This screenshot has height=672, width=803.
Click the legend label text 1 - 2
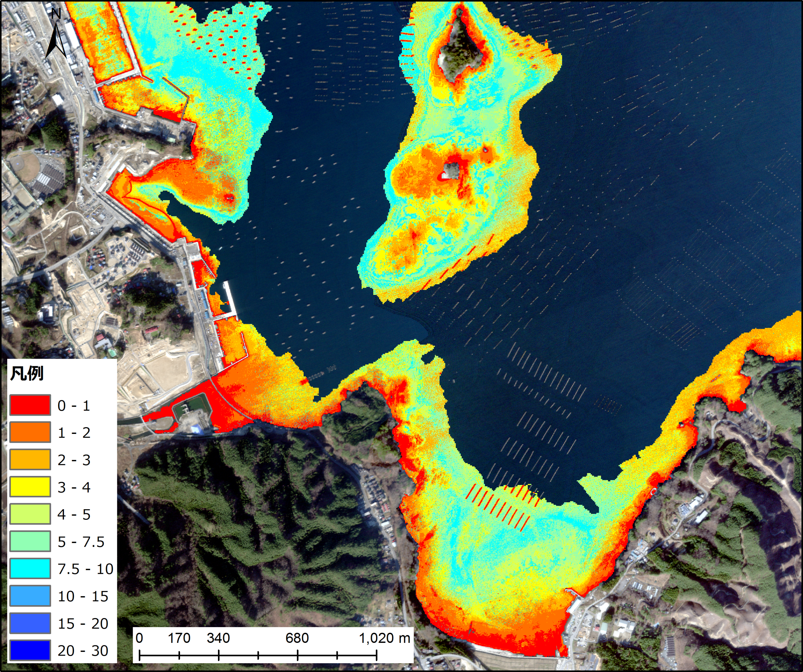pos(74,433)
